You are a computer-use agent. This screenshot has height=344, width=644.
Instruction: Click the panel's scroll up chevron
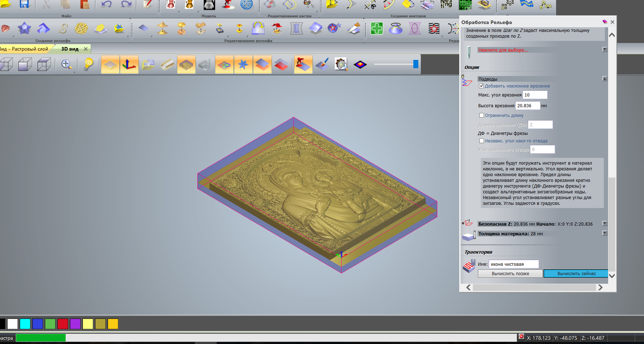tap(612, 35)
